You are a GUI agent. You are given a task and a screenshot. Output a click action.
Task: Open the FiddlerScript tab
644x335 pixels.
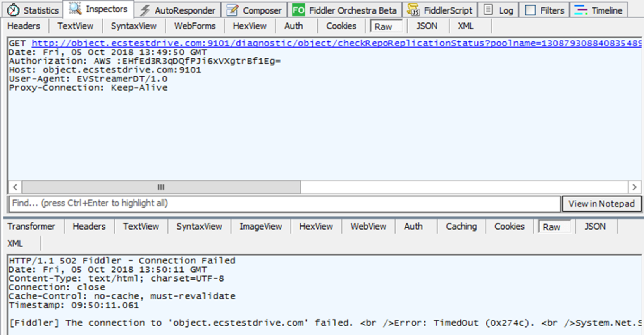pos(440,10)
